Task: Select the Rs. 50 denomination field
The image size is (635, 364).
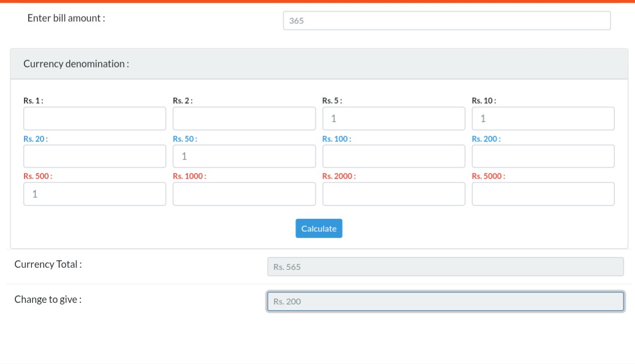Action: point(244,156)
